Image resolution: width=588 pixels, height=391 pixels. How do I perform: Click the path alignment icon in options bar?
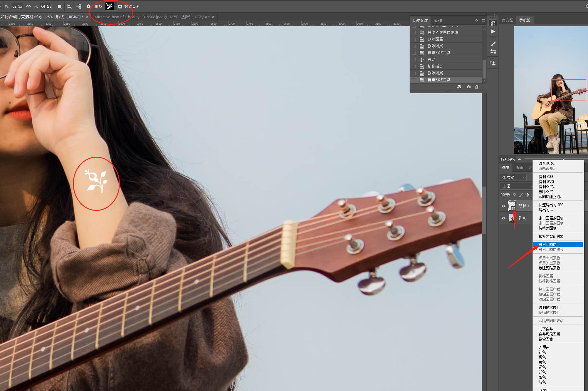pos(70,6)
